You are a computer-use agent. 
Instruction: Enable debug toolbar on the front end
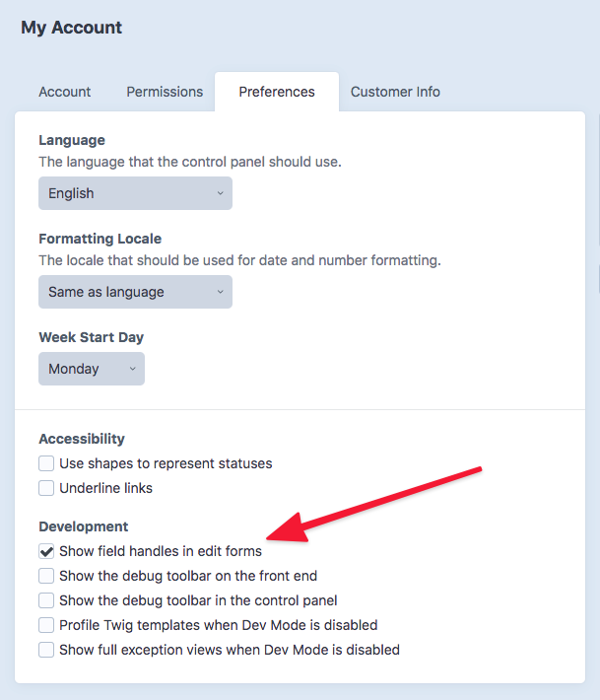[46, 576]
